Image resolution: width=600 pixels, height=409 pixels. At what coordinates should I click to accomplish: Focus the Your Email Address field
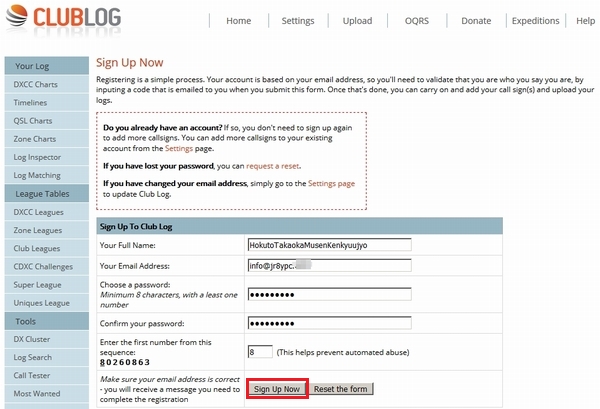[x=329, y=266]
